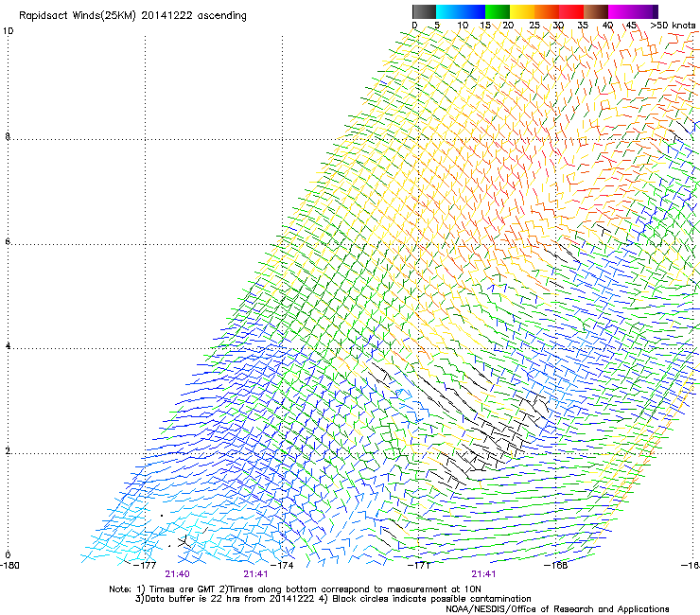Click the longitude axis label '-168'
Image resolution: width=700 pixels, height=615 pixels.
coord(556,566)
